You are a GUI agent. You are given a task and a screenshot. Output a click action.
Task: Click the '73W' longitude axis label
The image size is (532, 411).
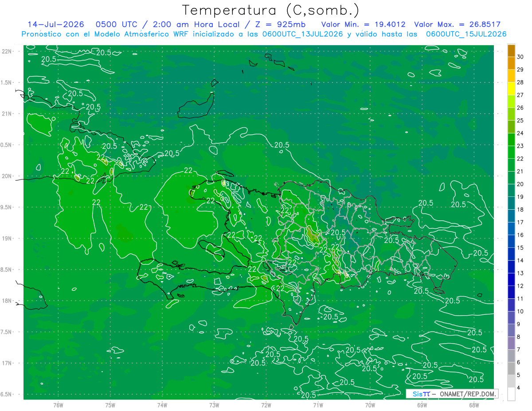point(214,405)
